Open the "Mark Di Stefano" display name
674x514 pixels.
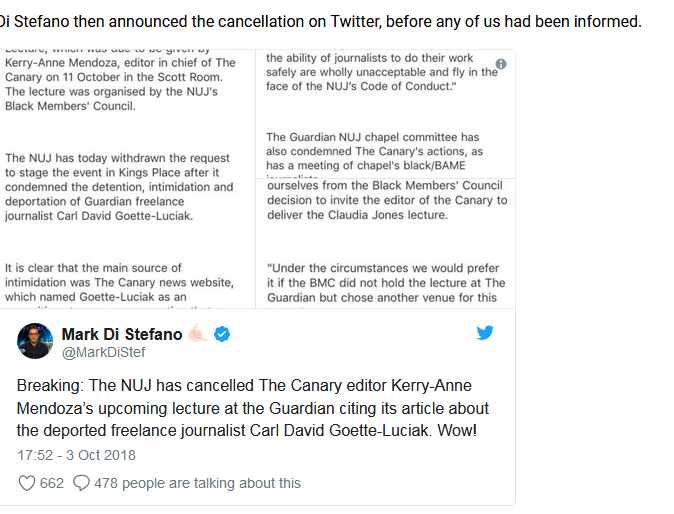(x=121, y=334)
